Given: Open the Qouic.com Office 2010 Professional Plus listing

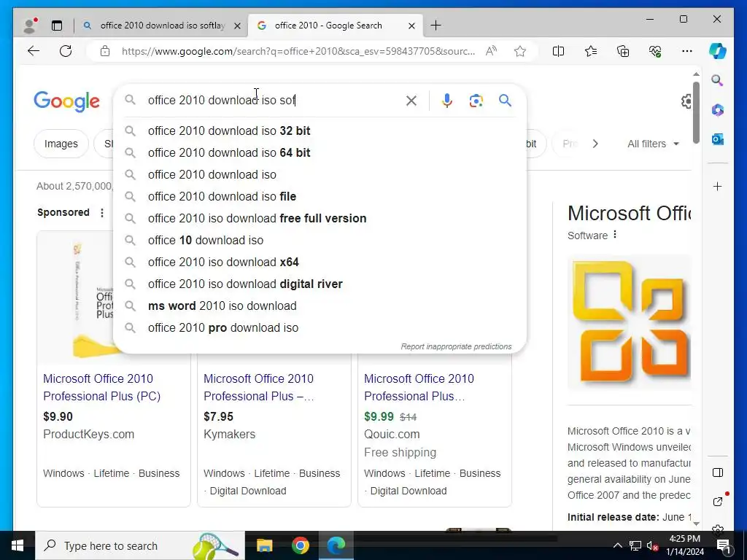Looking at the screenshot, I should 419,387.
